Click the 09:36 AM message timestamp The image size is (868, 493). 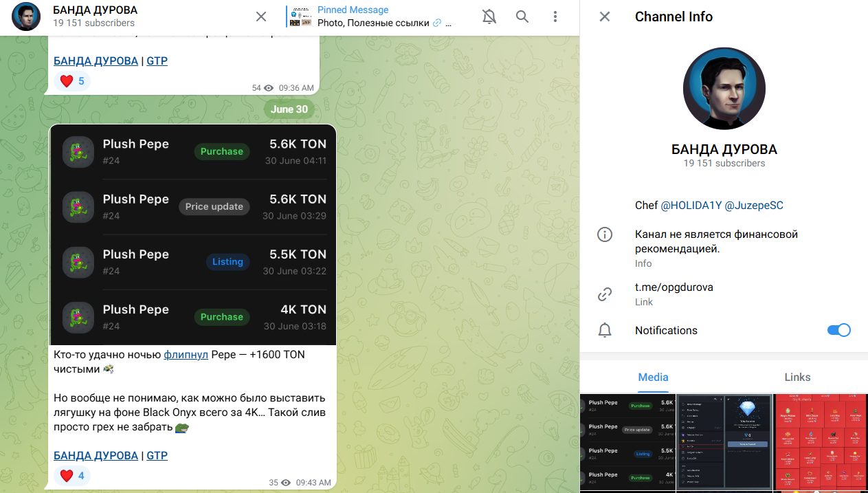coord(296,88)
